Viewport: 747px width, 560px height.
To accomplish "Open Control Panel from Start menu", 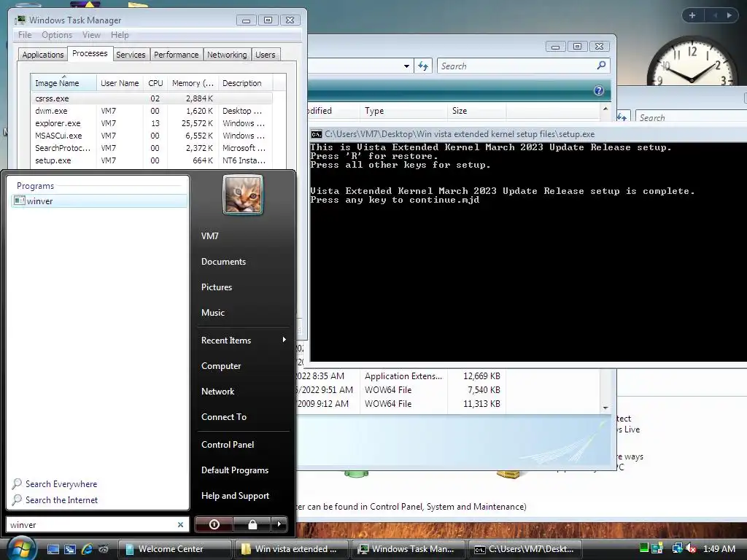I will 228,444.
